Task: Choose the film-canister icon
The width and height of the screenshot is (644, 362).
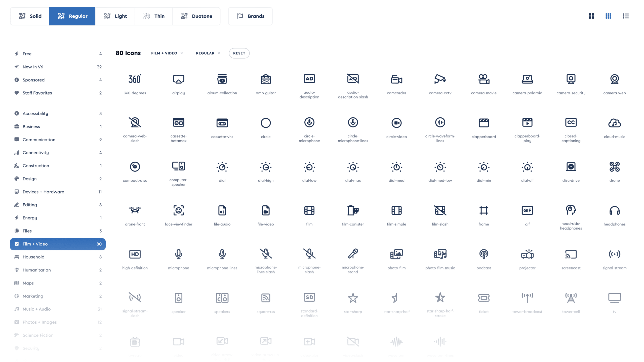Action: pos(353,211)
